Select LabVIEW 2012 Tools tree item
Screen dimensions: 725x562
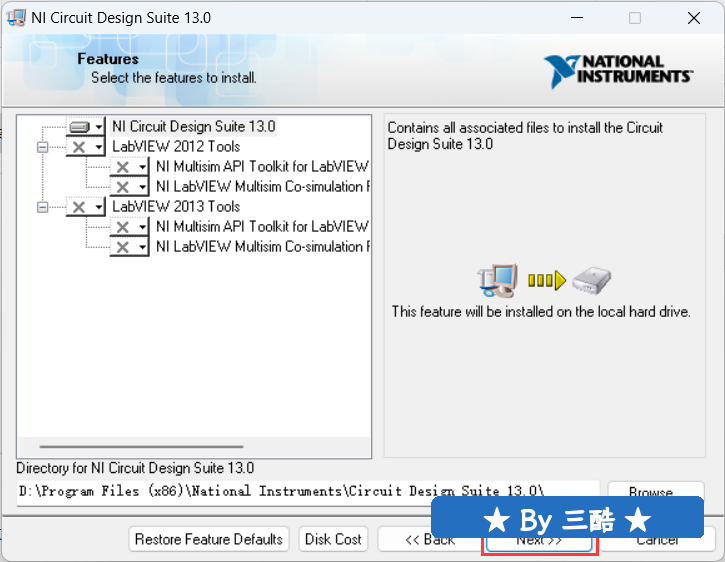pos(176,147)
